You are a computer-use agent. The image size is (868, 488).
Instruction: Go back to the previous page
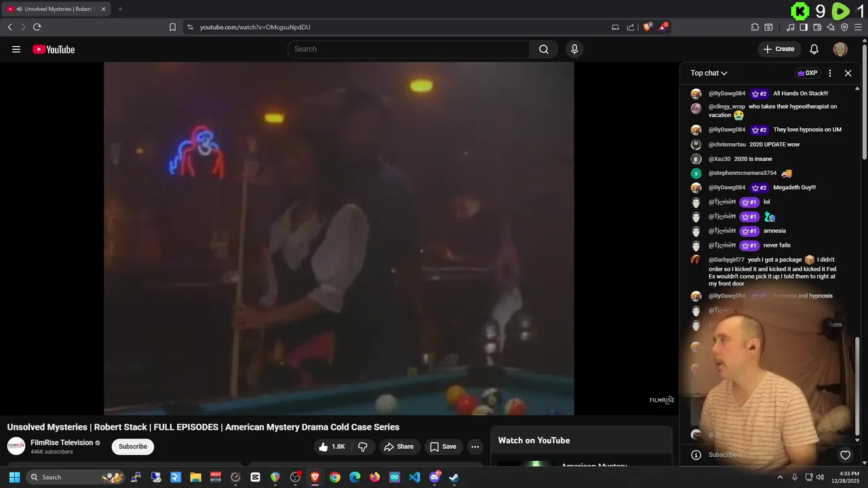[9, 27]
